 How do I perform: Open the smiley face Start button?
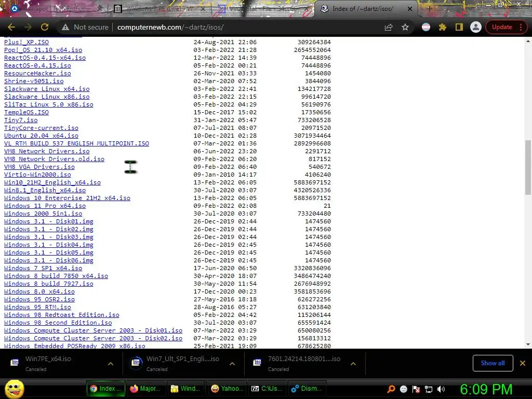(14, 389)
